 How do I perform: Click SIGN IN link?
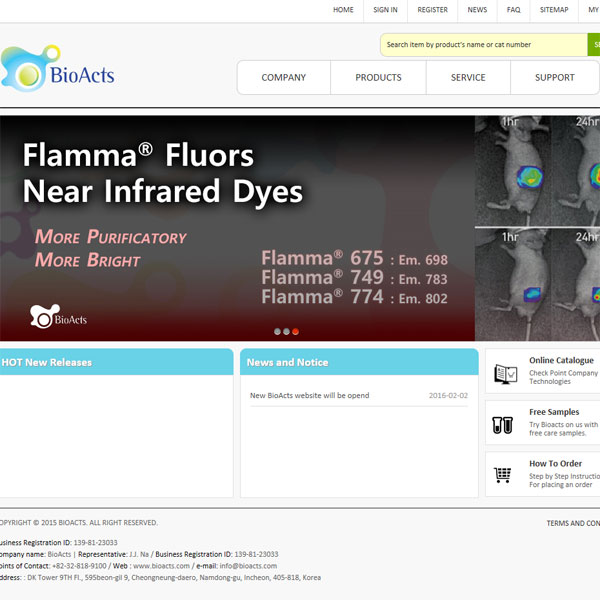(385, 10)
